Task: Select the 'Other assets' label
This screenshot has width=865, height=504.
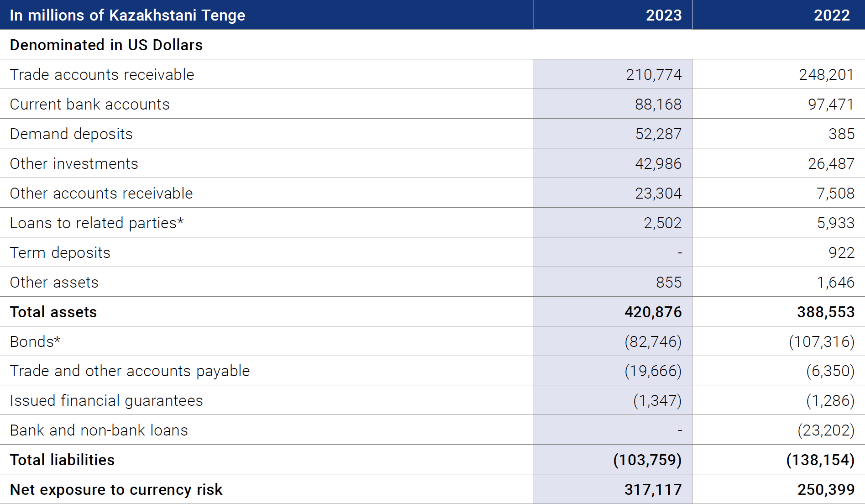Action: [54, 282]
